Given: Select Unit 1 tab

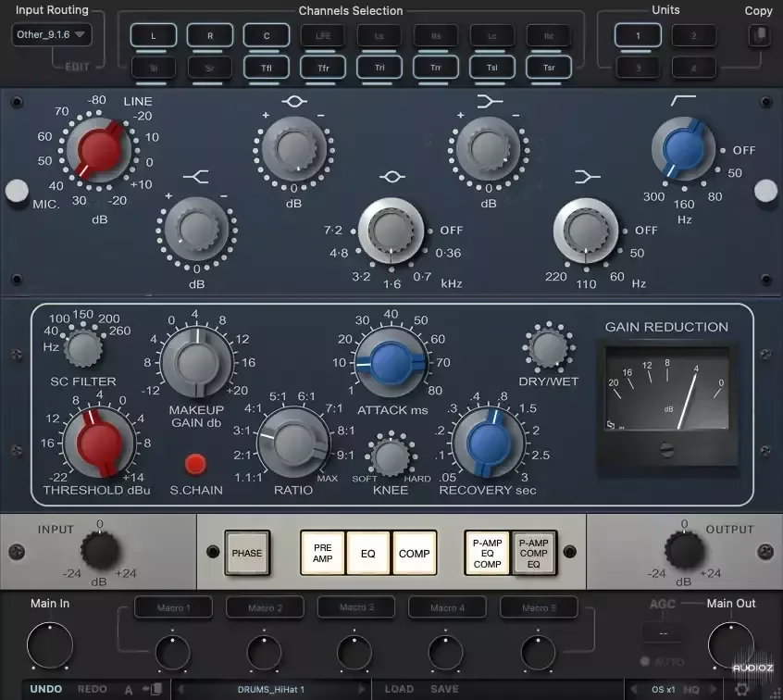Looking at the screenshot, I should click(x=638, y=35).
